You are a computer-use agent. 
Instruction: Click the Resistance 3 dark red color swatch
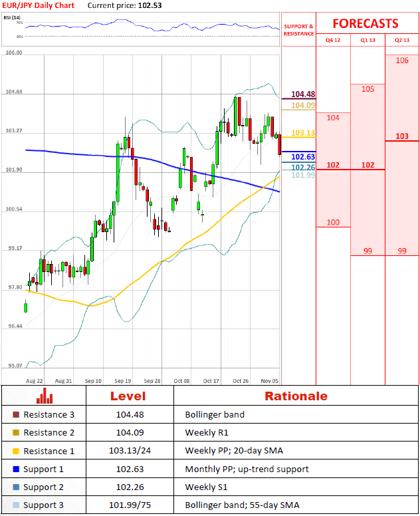[x=16, y=414]
